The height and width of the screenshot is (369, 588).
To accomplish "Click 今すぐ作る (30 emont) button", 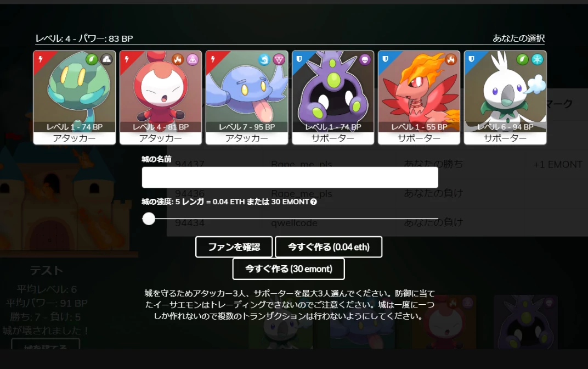I will click(289, 269).
